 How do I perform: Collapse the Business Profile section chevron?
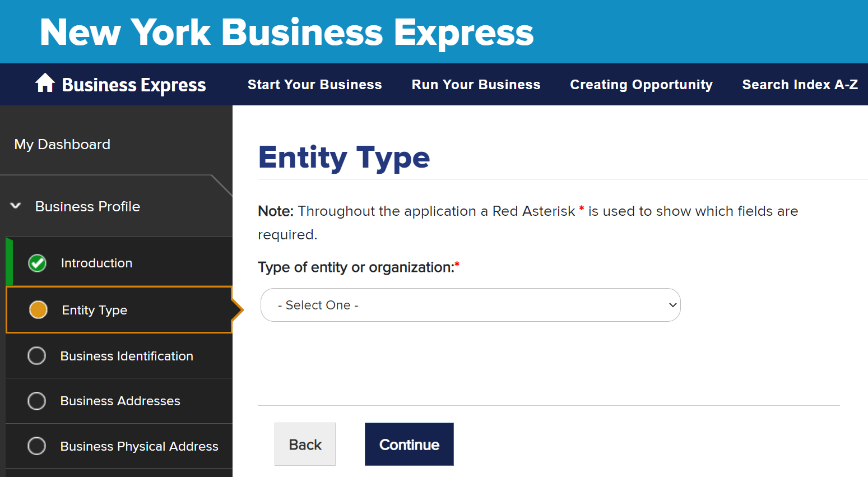[x=16, y=206]
